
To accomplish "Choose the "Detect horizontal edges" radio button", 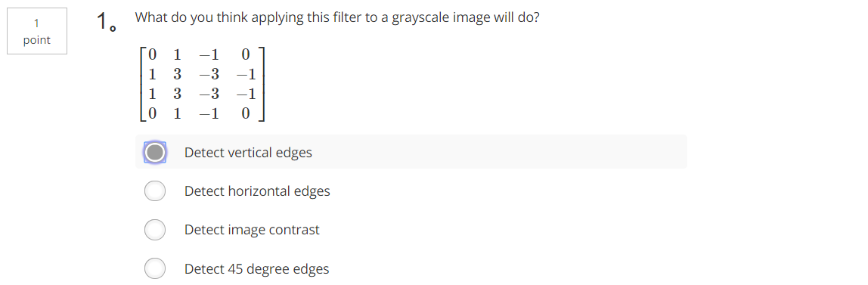I will coord(155,191).
